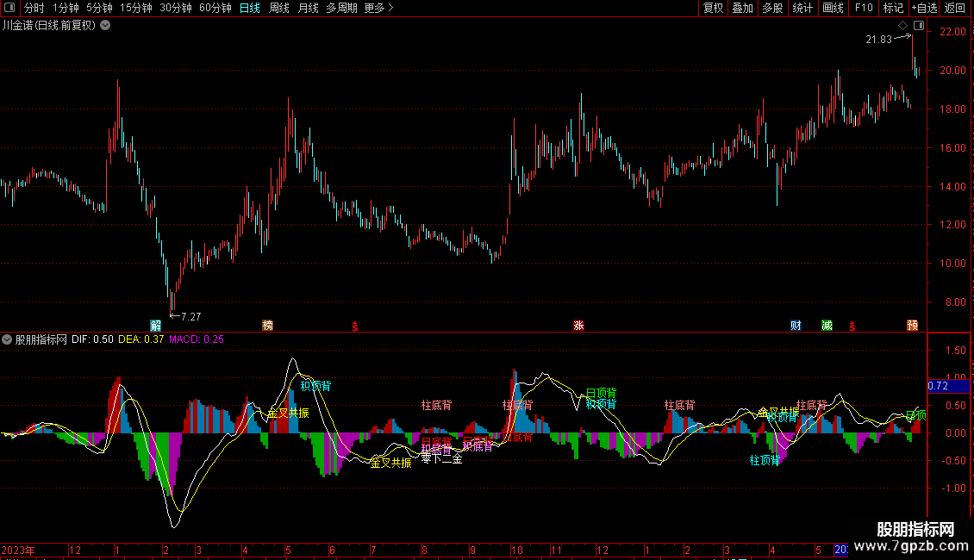Open the 减 shareholding reduction marker

tap(827, 326)
